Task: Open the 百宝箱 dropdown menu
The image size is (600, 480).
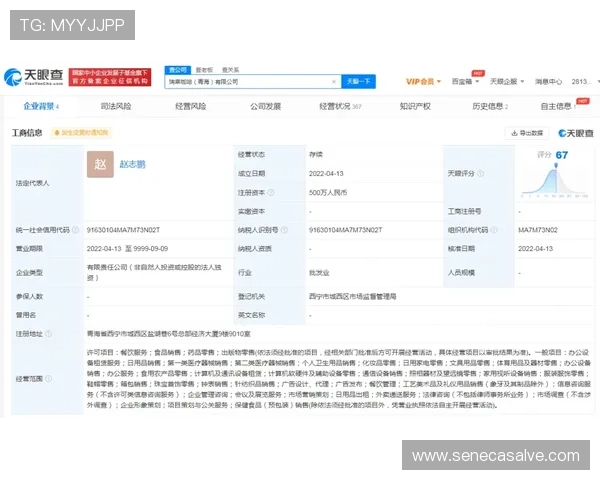Action: tap(465, 82)
